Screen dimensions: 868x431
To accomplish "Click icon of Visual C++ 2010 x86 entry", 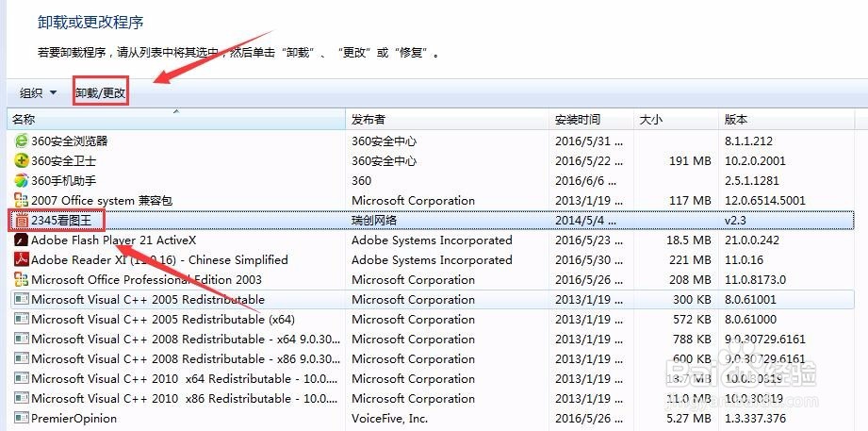I will (21, 399).
